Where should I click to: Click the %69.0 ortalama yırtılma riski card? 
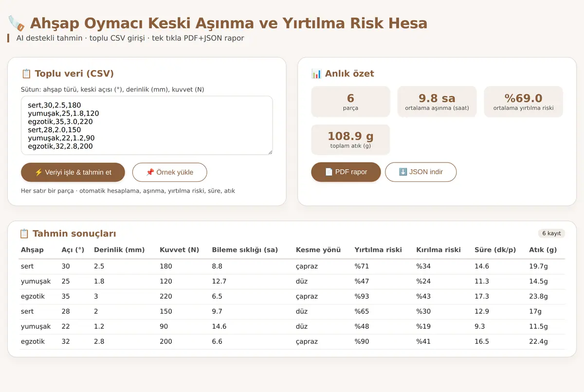[x=523, y=102]
